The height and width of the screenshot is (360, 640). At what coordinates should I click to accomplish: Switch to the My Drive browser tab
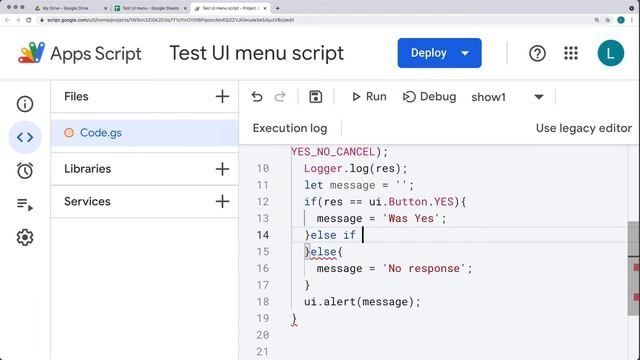[x=65, y=8]
